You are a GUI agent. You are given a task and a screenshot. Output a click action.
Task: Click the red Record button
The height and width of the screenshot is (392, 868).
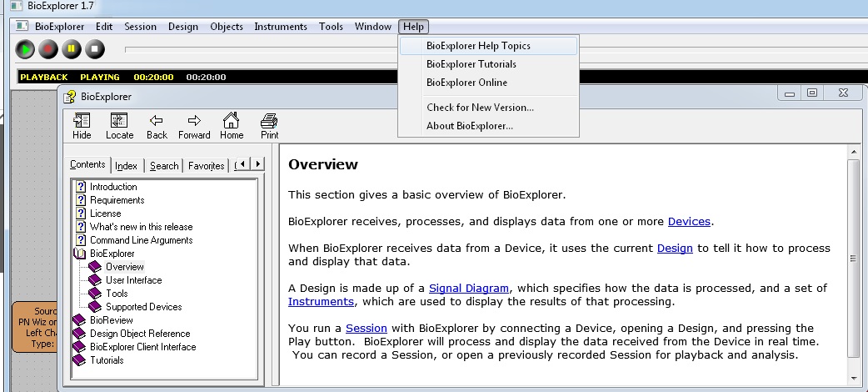pos(48,48)
